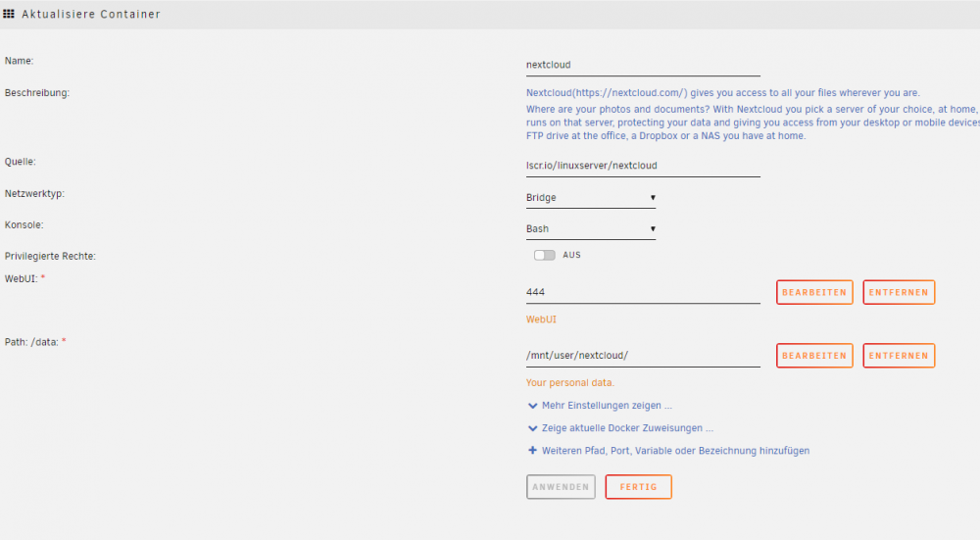Click 'Your personal data.' caption
980x540 pixels.
click(x=570, y=382)
